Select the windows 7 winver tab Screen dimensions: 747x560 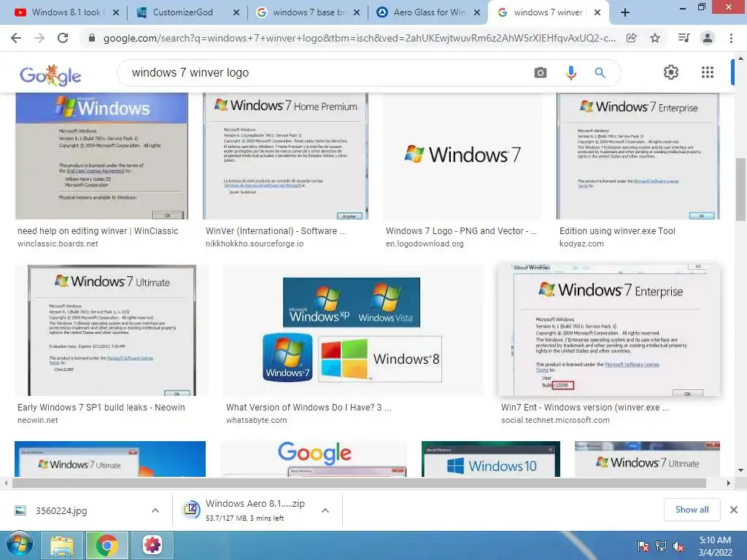pos(548,12)
